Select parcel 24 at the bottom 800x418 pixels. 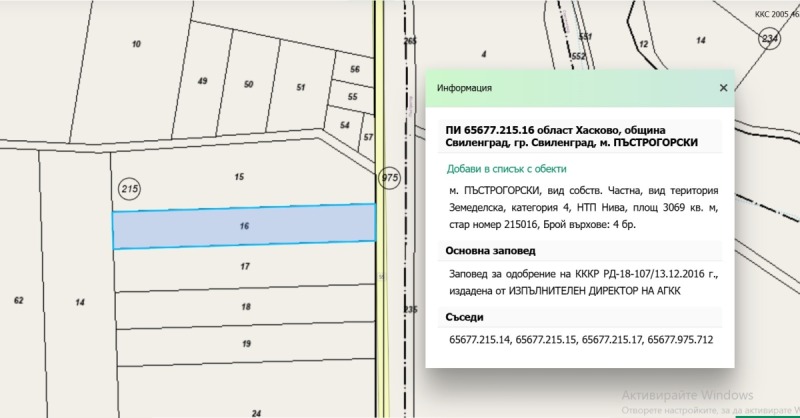pos(256,412)
